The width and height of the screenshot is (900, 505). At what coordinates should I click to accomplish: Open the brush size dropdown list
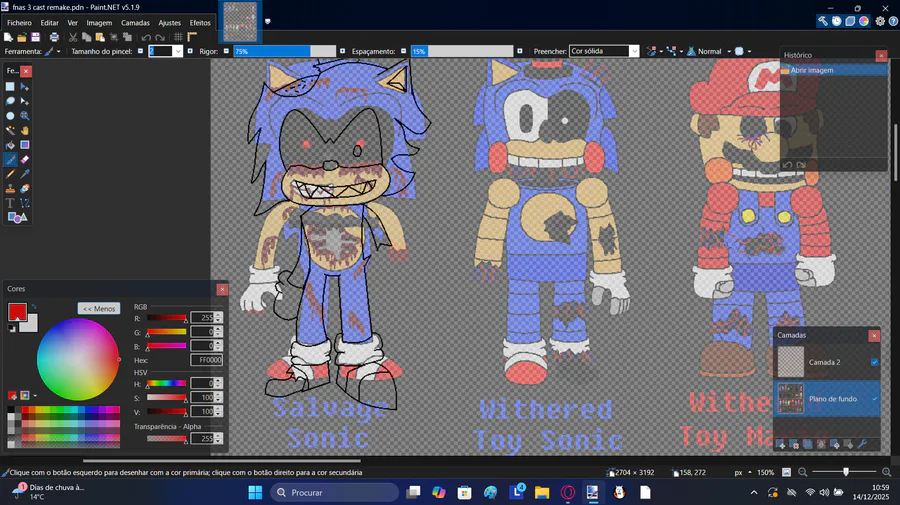(x=178, y=52)
